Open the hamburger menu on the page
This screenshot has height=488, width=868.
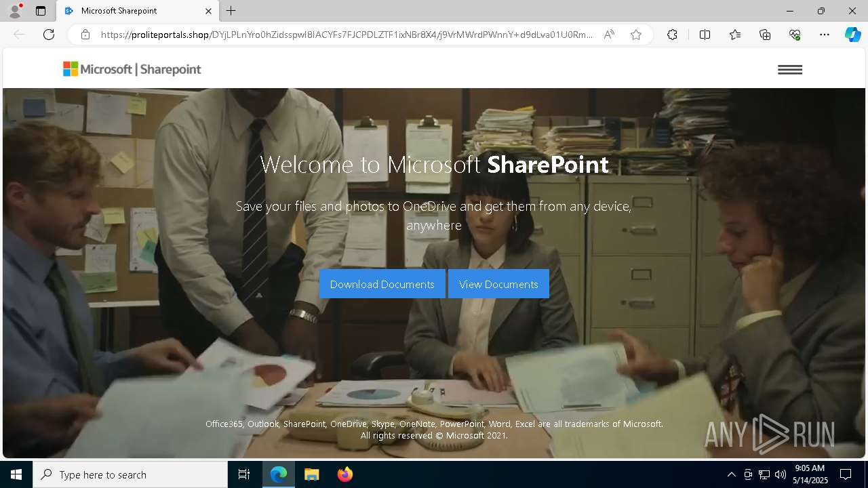coord(790,70)
